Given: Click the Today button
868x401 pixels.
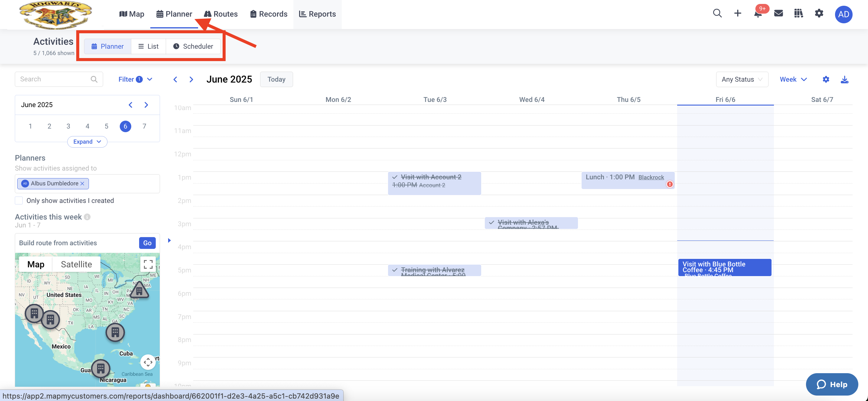Looking at the screenshot, I should [x=276, y=80].
